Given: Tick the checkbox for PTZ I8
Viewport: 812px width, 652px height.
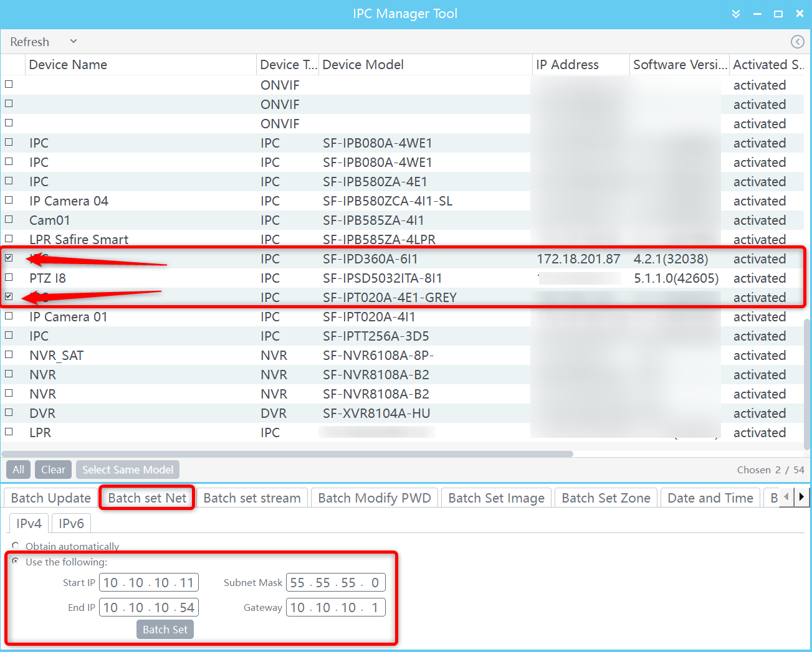Looking at the screenshot, I should pos(9,277).
